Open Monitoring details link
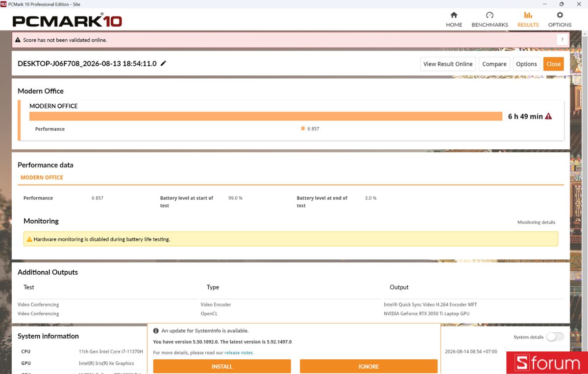The width and height of the screenshot is (588, 374). click(x=536, y=222)
